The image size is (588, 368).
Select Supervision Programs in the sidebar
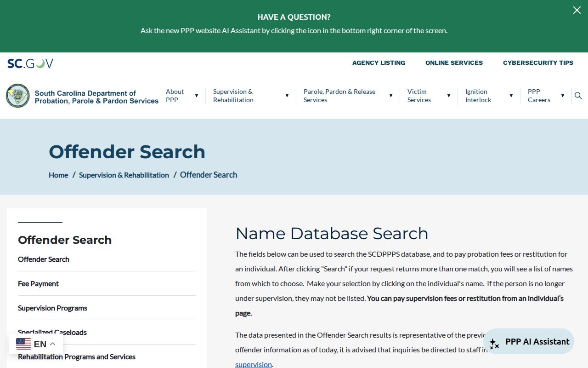52,308
